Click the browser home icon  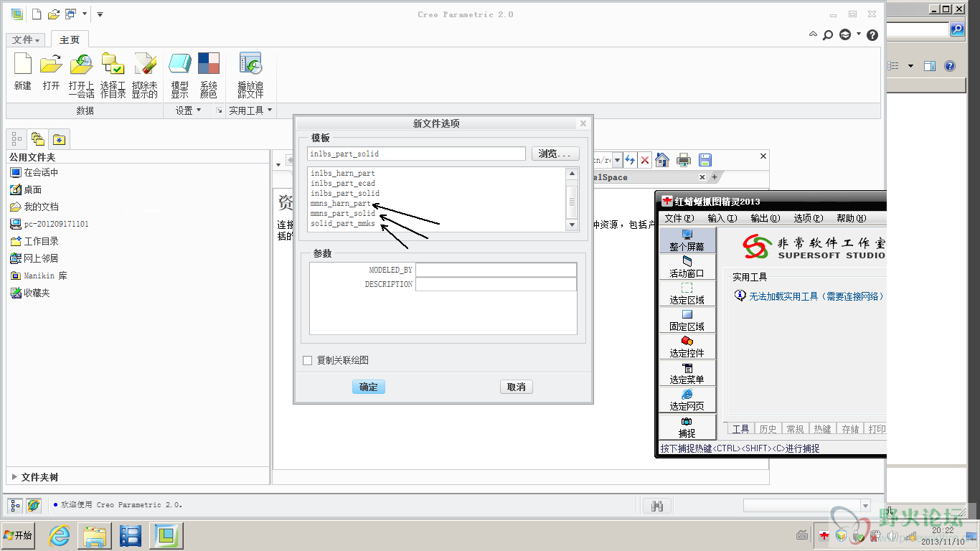pos(662,160)
